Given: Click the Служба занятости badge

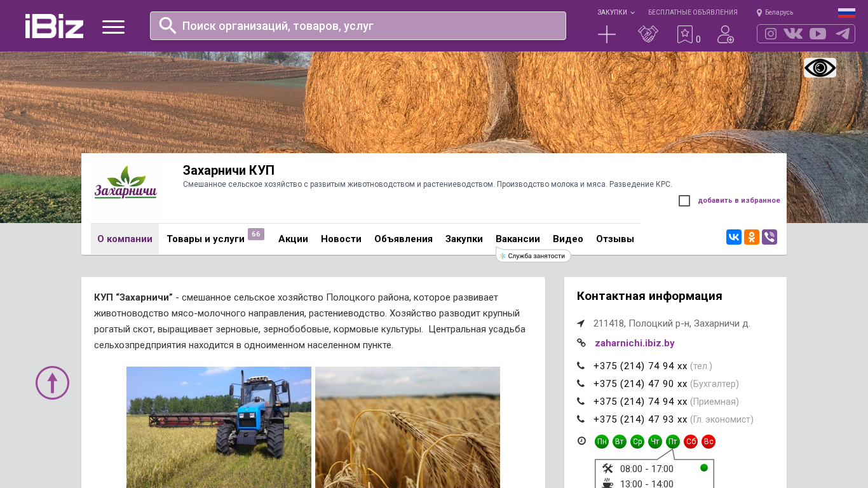Looking at the screenshot, I should coord(533,255).
